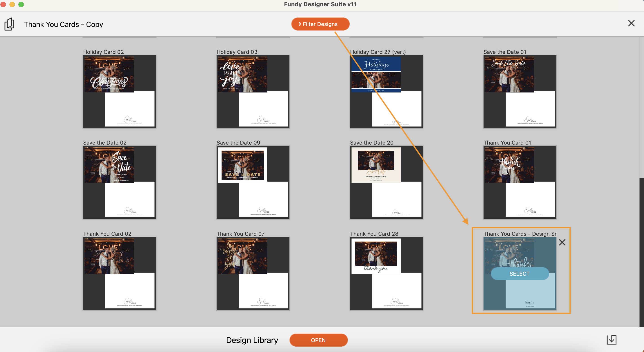Click the 'Holiday Card 03' label
Image resolution: width=644 pixels, height=352 pixels.
[237, 52]
